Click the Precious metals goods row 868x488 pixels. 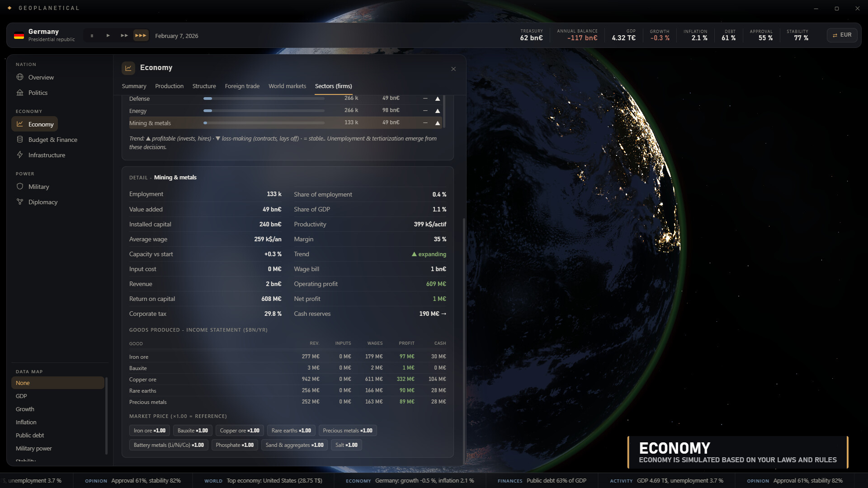[x=288, y=402]
